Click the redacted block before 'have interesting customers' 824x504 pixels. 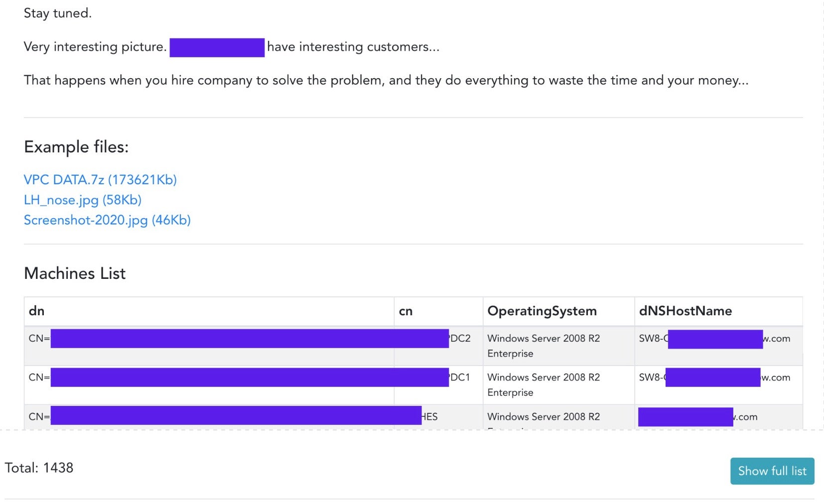[x=217, y=48]
